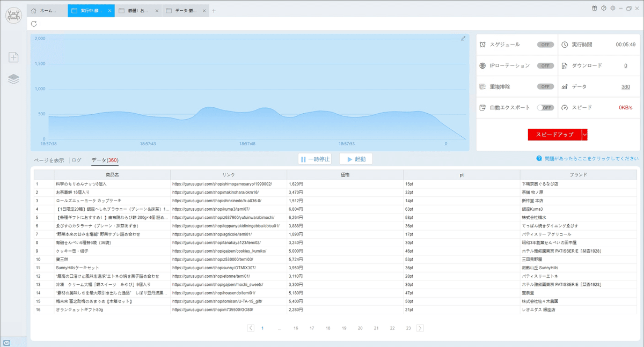This screenshot has height=347, width=644.
Task: Open the ダウンロード count 0 link
Action: (625, 65)
